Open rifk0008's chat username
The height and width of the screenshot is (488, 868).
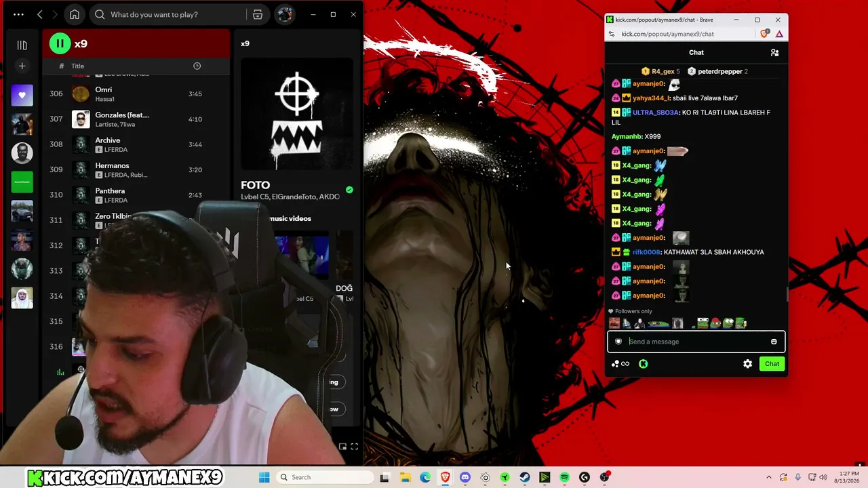click(x=646, y=252)
